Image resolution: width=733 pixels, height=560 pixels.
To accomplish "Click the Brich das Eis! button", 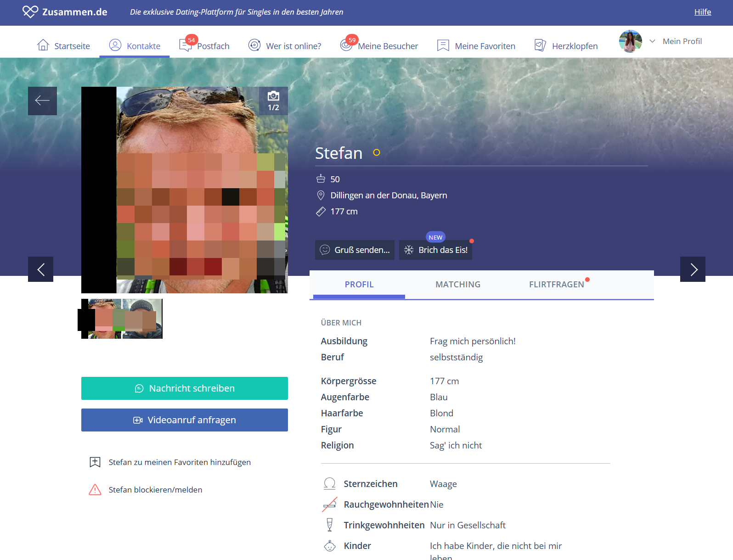I will pos(435,250).
